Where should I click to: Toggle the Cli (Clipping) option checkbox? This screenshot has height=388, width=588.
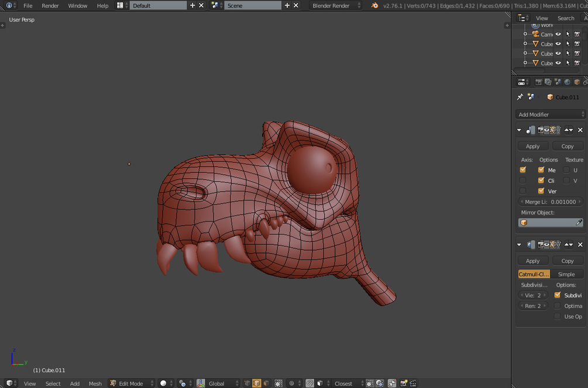[x=541, y=180]
